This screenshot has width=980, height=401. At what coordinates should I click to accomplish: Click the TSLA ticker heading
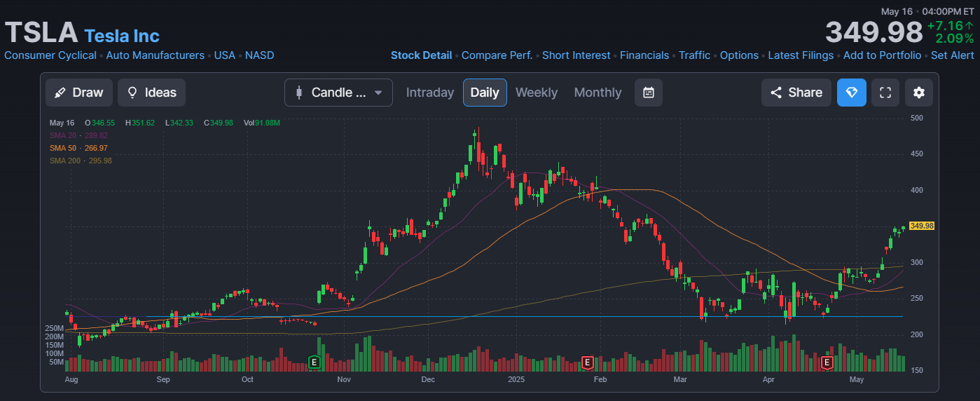(41, 33)
